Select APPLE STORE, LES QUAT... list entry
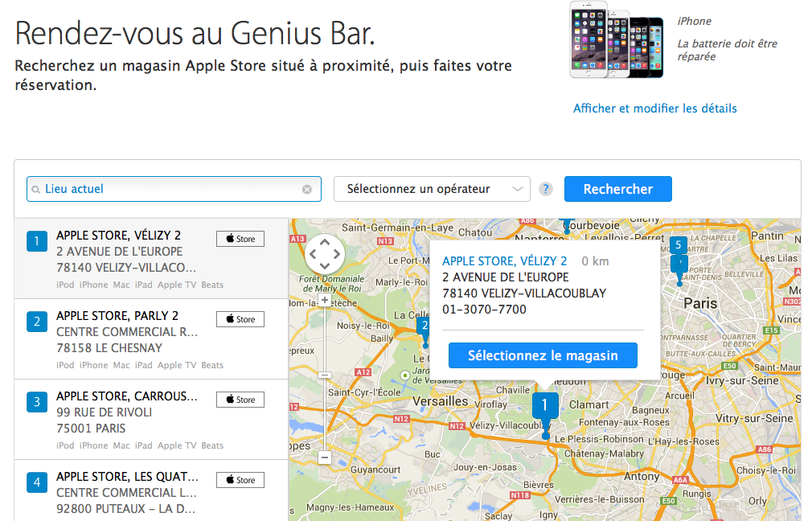Screen dimensions: 812x521 coord(150,490)
